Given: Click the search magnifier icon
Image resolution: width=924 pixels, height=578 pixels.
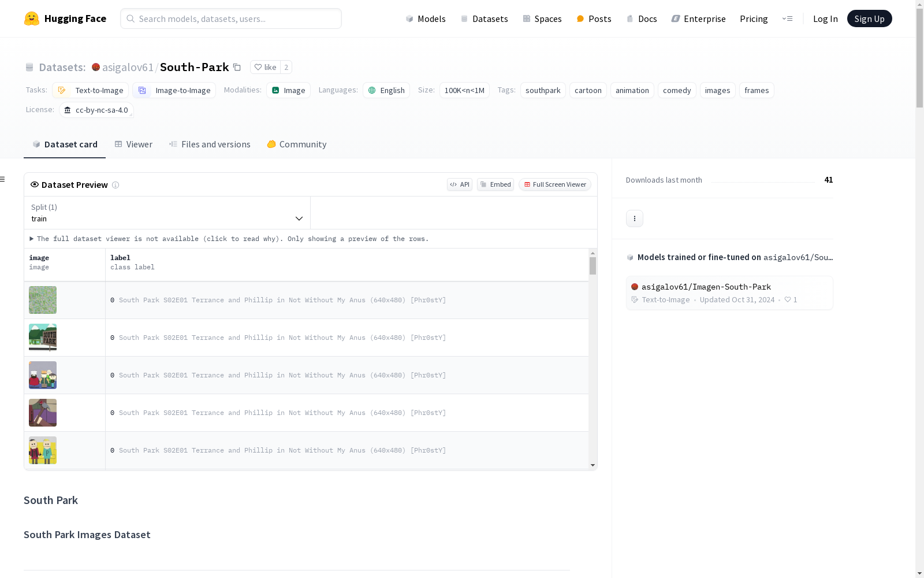Looking at the screenshot, I should pyautogui.click(x=131, y=18).
